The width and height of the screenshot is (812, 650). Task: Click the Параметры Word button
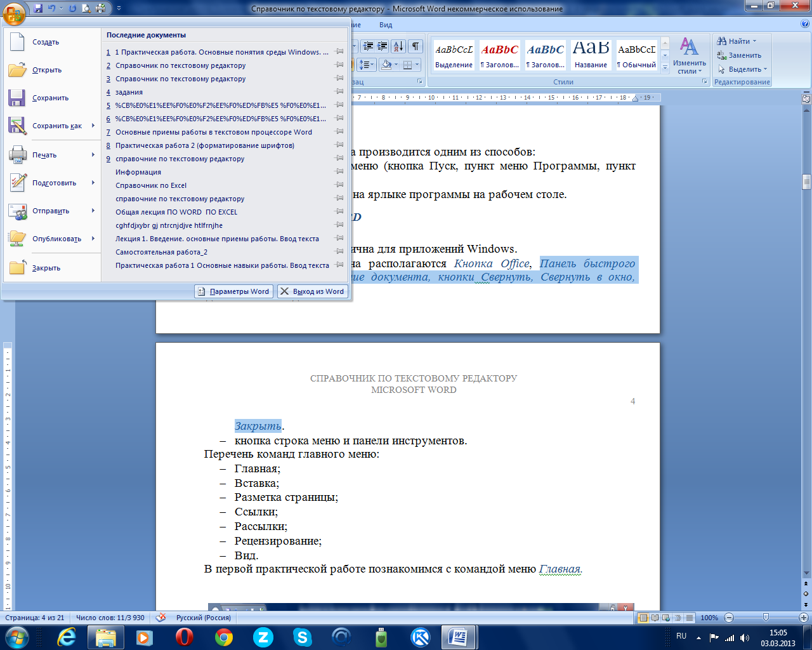pyautogui.click(x=233, y=291)
